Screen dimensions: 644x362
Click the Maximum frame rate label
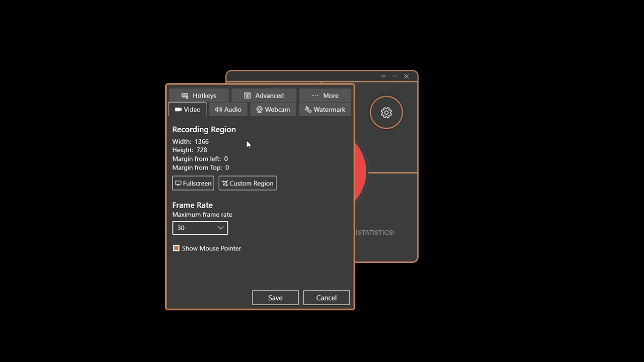coord(202,215)
